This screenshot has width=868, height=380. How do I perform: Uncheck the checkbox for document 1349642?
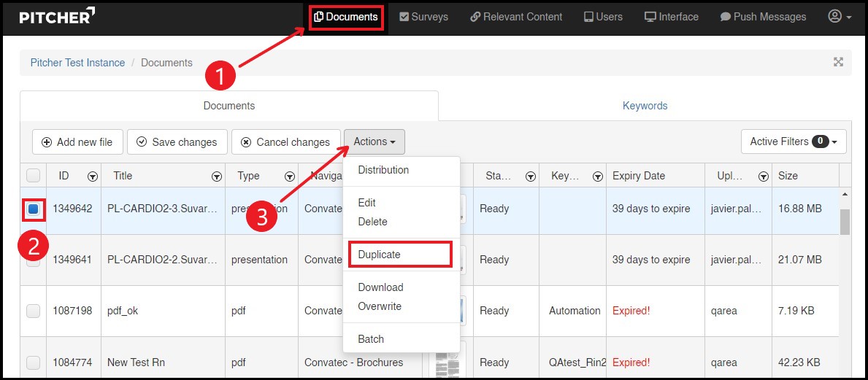[33, 209]
